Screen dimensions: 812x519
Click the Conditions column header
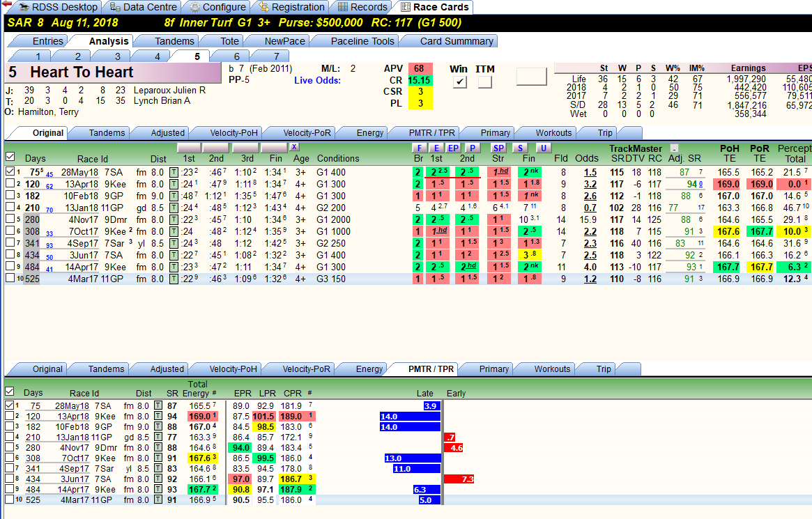[337, 159]
